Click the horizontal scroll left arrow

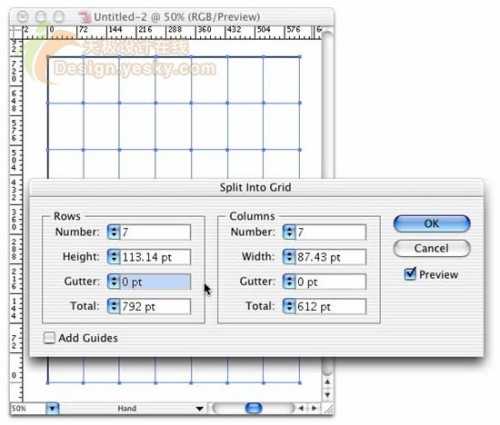301,408
